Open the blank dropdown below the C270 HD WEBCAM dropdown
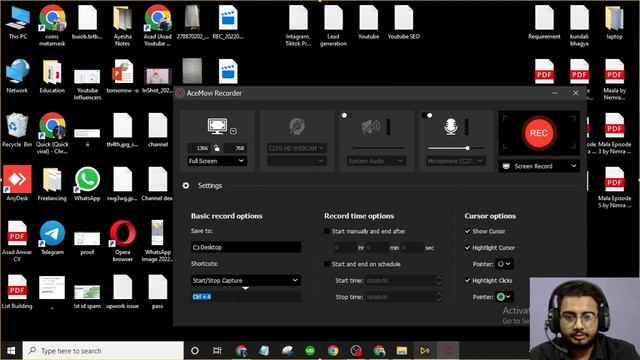The width and height of the screenshot is (640, 360). pos(297,161)
